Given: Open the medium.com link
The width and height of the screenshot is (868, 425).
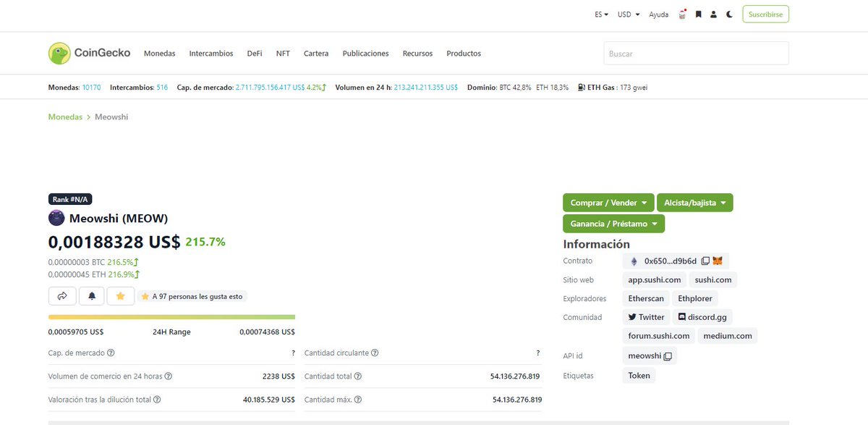Looking at the screenshot, I should (728, 336).
